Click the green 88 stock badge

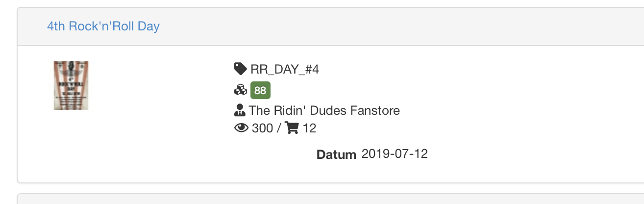coord(260,90)
